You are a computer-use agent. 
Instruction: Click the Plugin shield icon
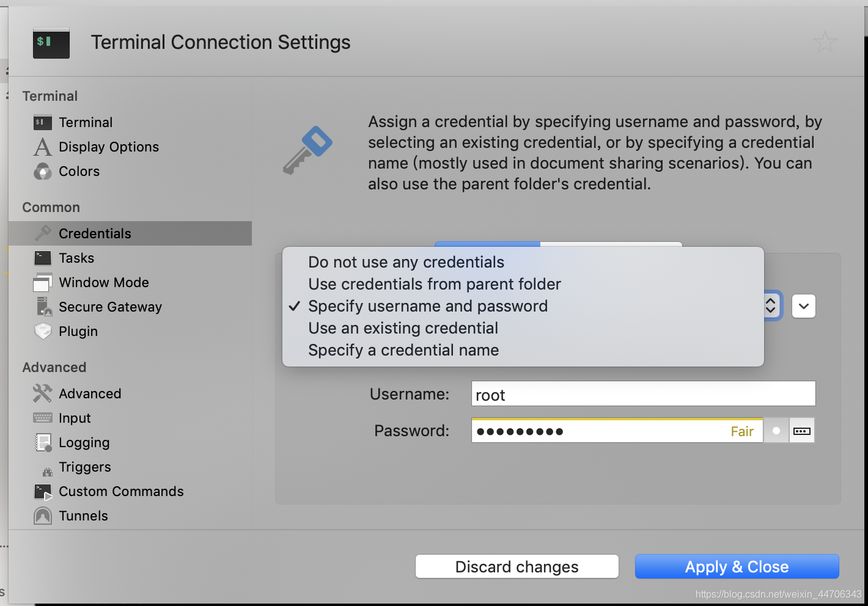click(x=43, y=331)
